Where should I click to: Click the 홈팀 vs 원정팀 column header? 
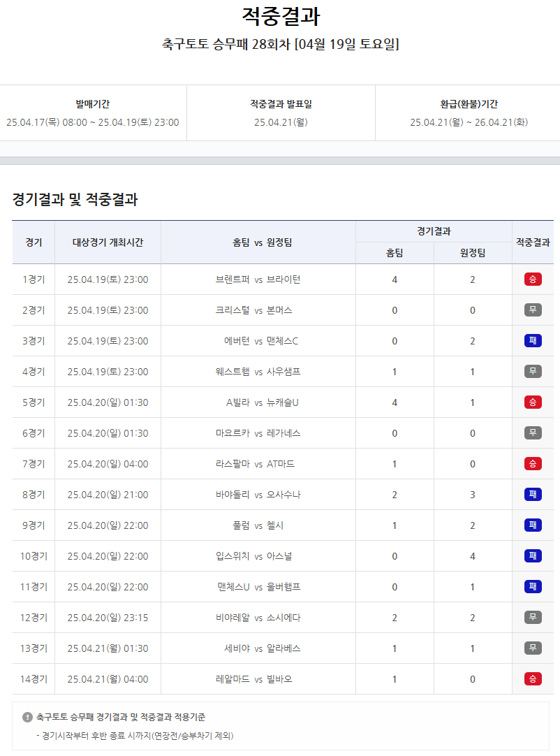tap(258, 242)
